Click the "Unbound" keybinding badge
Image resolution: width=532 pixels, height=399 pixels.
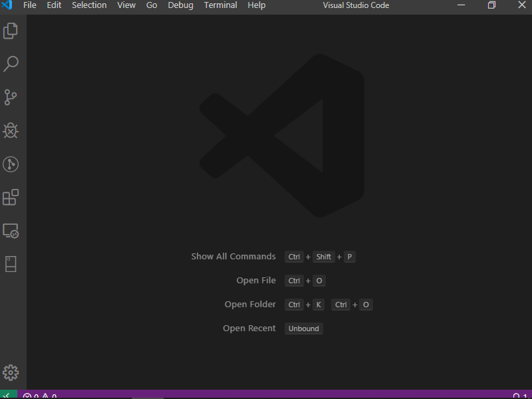[304, 329]
